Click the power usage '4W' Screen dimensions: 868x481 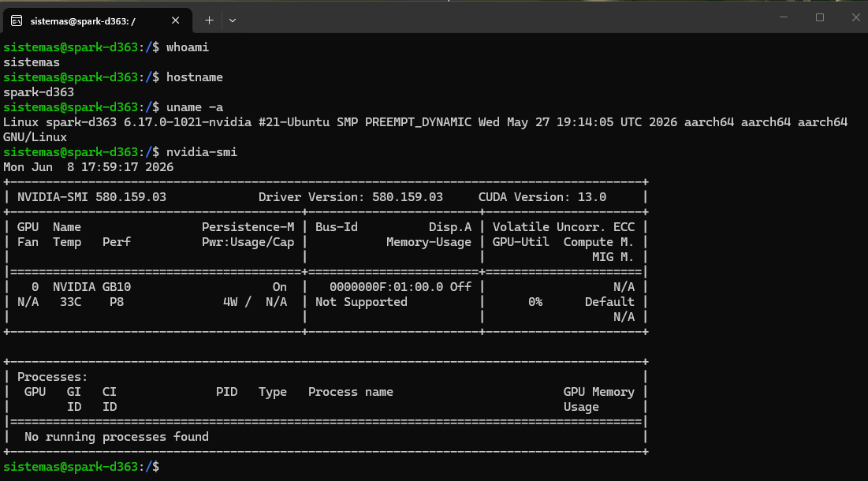pyautogui.click(x=230, y=302)
